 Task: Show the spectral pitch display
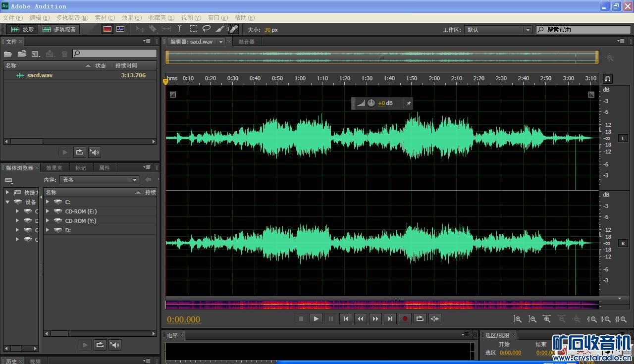(x=120, y=30)
